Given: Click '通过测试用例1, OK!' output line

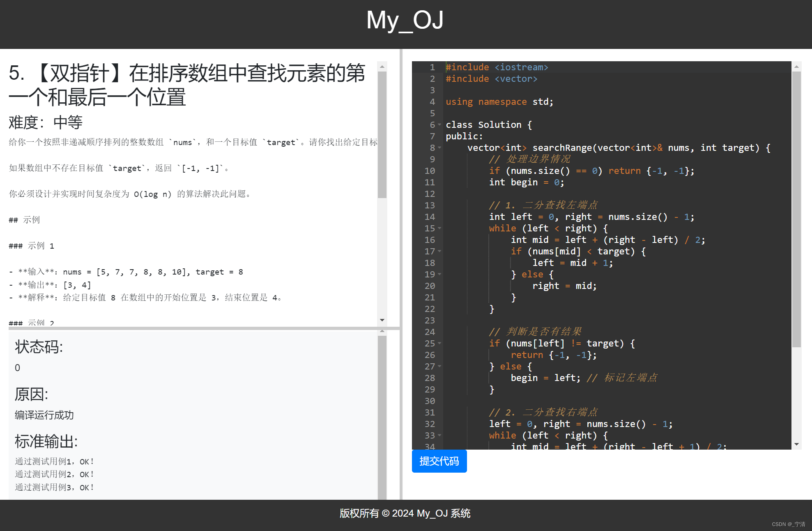Looking at the screenshot, I should [x=55, y=462].
